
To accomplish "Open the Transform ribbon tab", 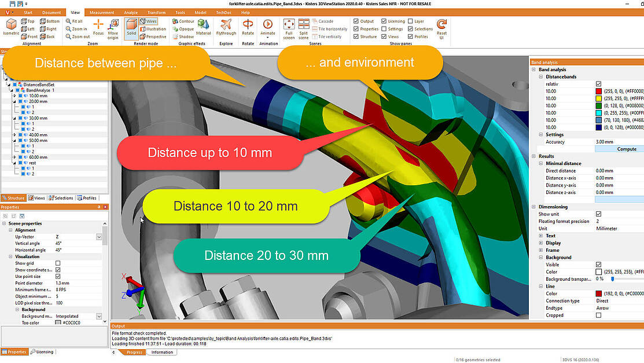I will point(156,12).
